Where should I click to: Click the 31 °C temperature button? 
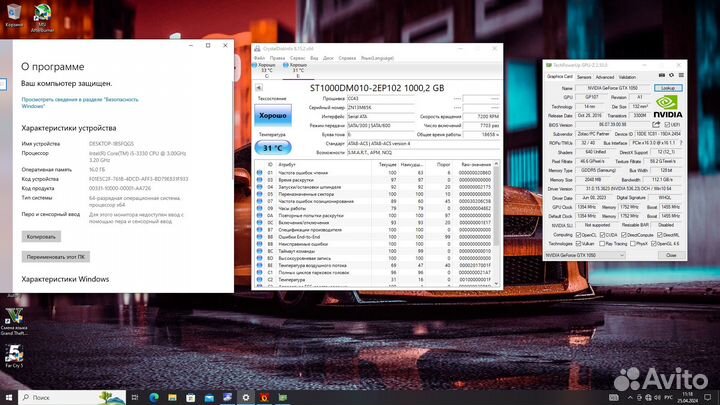[x=273, y=148]
